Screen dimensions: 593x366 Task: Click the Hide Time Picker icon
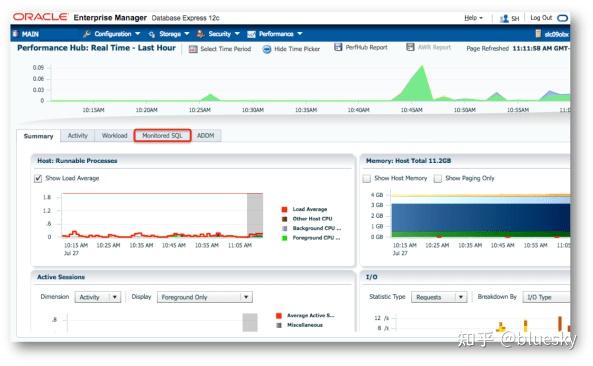[267, 49]
